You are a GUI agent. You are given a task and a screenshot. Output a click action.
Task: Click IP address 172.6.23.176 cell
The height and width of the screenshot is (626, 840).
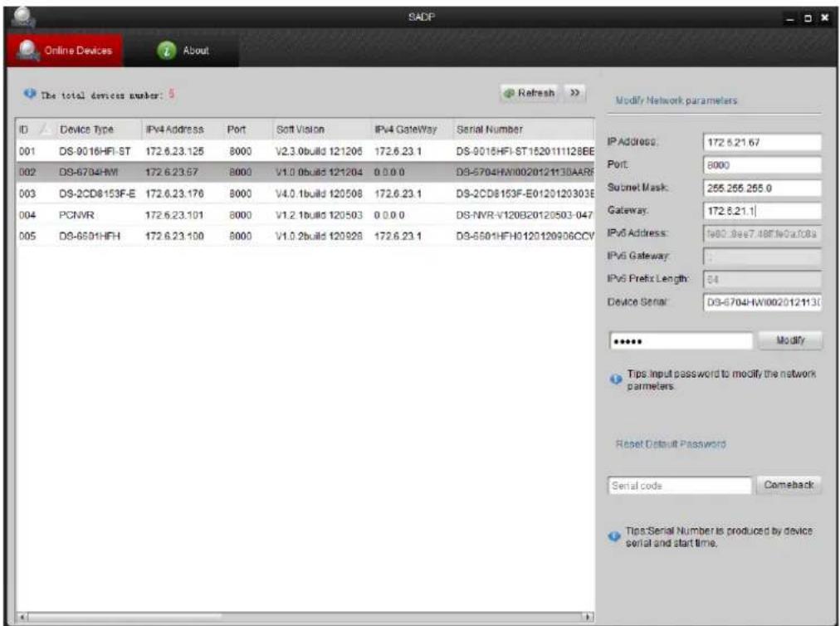174,193
